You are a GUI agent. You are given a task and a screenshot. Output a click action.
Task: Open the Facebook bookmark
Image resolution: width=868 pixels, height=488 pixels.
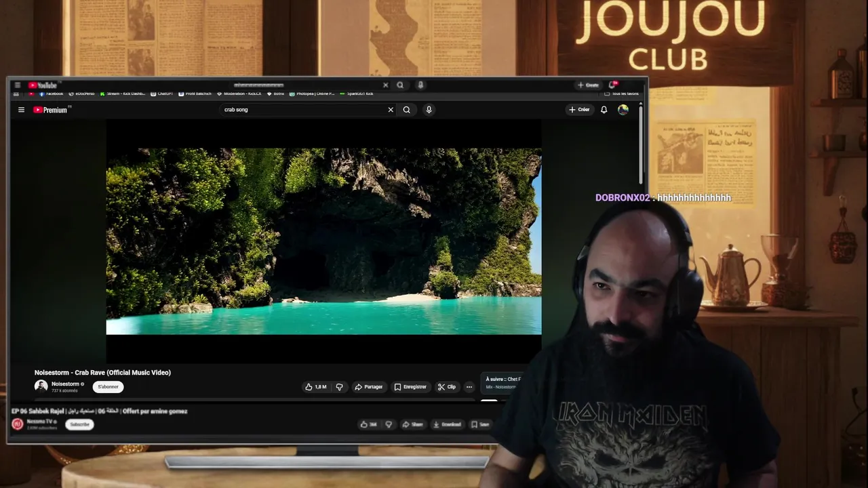tap(52, 94)
